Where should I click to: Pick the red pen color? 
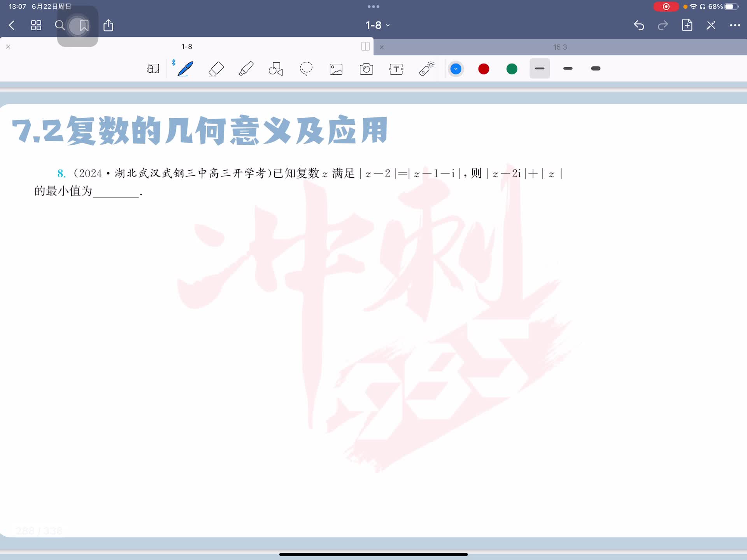pos(484,69)
